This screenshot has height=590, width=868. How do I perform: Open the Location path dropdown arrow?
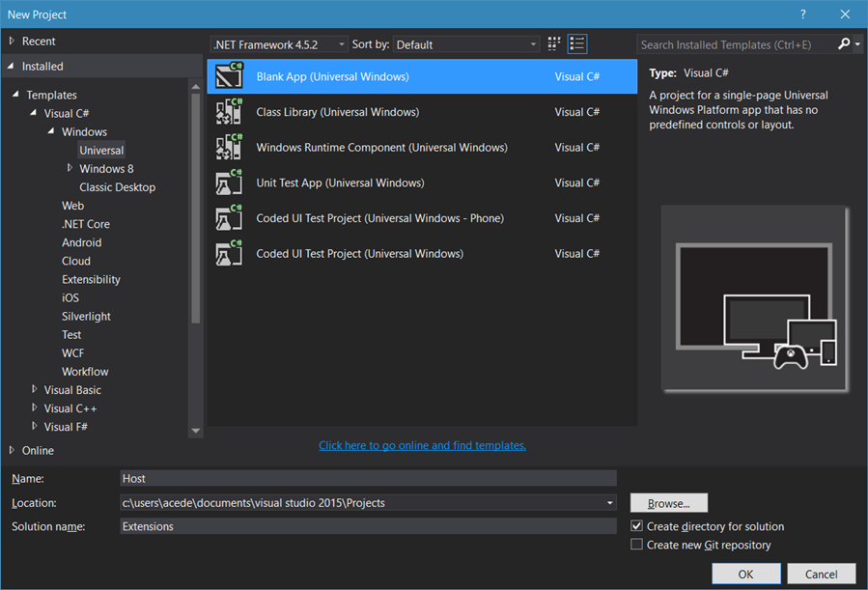[609, 502]
